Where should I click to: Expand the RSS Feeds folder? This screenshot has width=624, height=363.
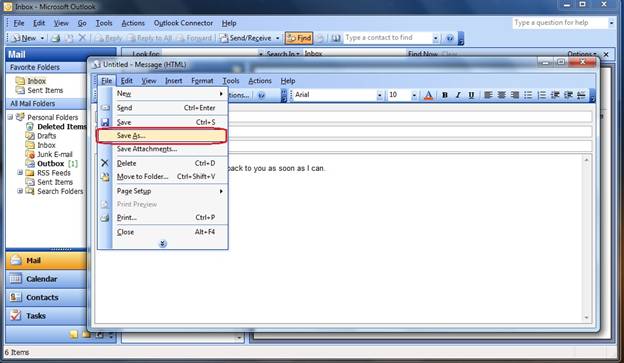[x=20, y=173]
